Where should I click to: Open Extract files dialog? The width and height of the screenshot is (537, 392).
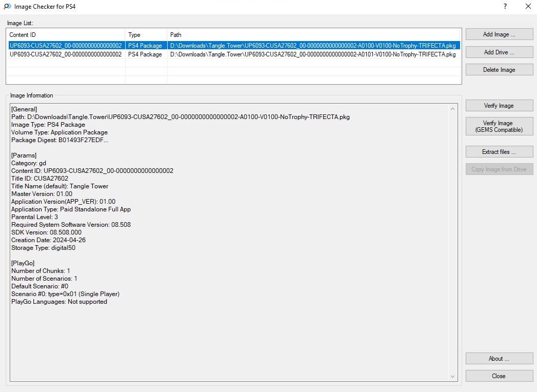pos(499,152)
